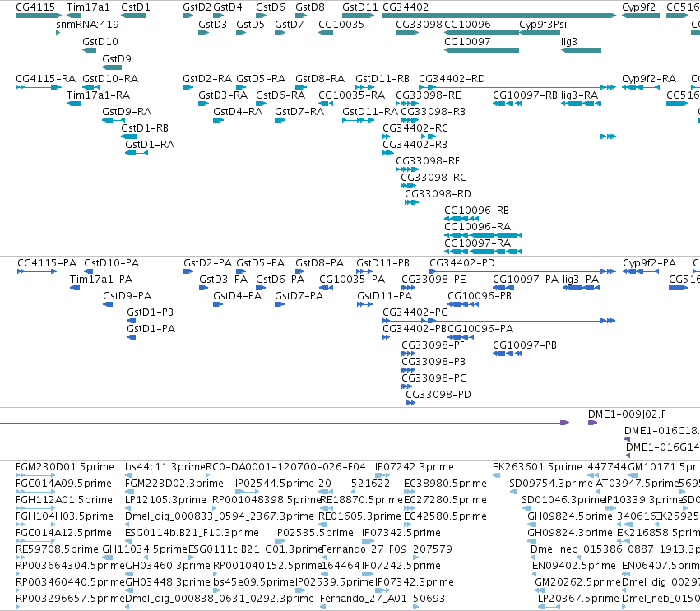Image resolution: width=700 pixels, height=611 pixels.
Task: Select the CG10096-RA transcript label
Action: pyautogui.click(x=477, y=227)
